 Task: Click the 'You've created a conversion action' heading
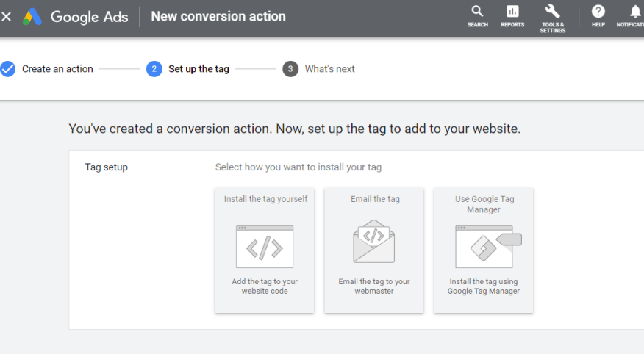(295, 129)
